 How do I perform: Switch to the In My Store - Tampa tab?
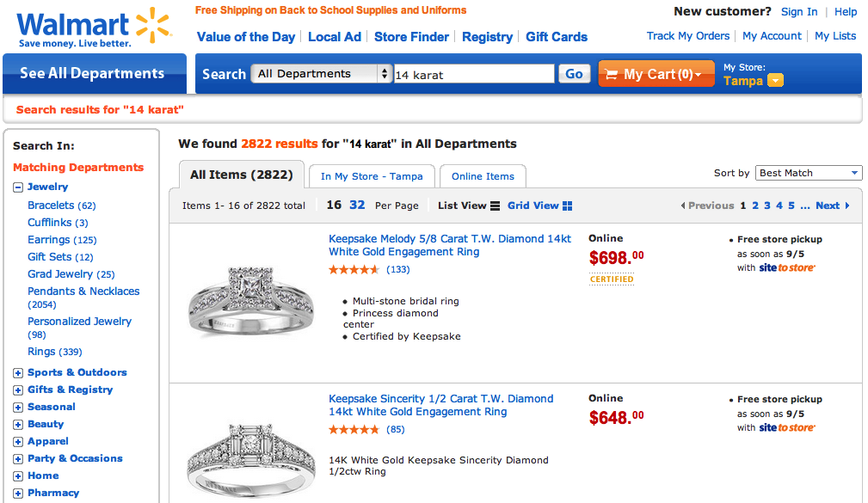tap(372, 176)
